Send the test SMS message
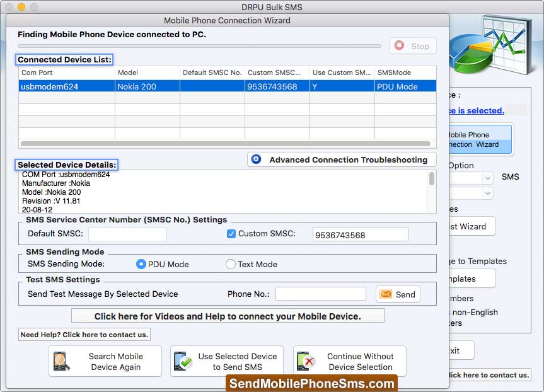This screenshot has width=544, height=392. point(398,294)
